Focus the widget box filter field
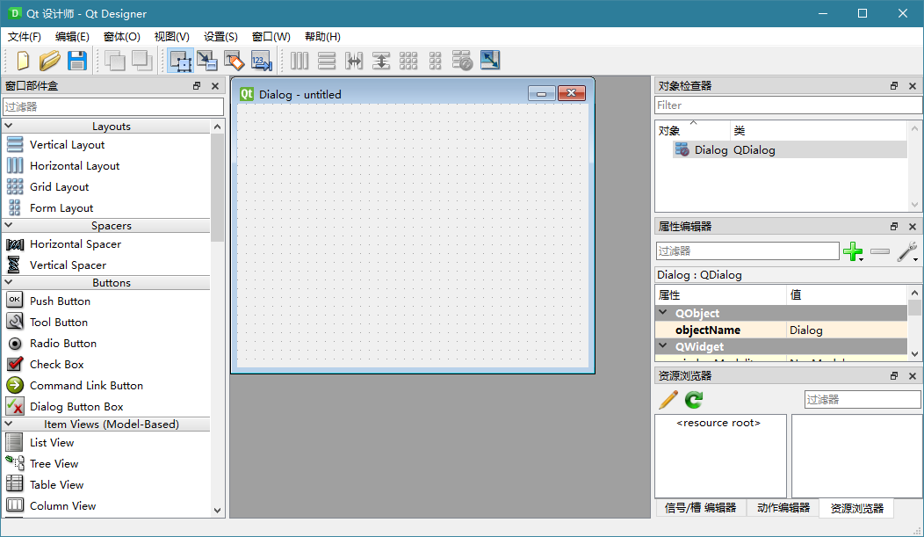 coord(113,107)
